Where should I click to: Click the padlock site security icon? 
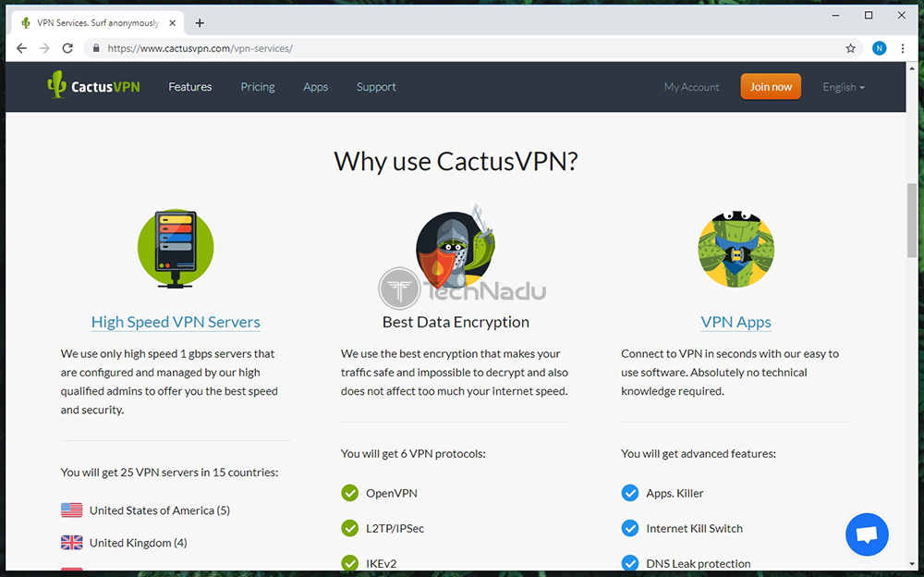[96, 48]
